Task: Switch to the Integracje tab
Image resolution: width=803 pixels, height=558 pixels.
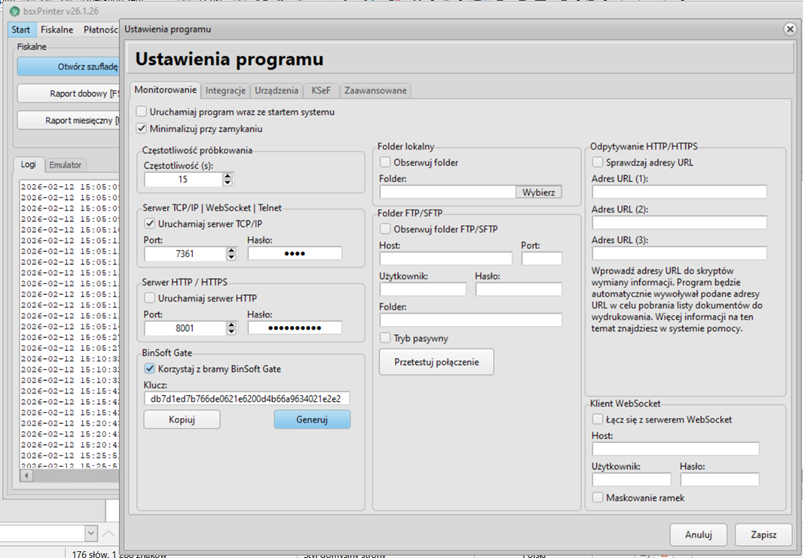Action: point(225,90)
